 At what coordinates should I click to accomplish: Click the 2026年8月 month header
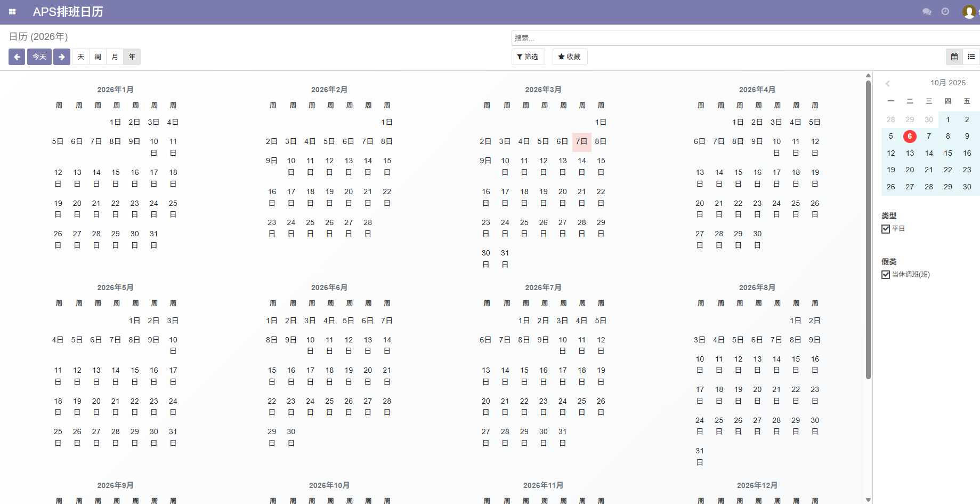[x=757, y=287]
